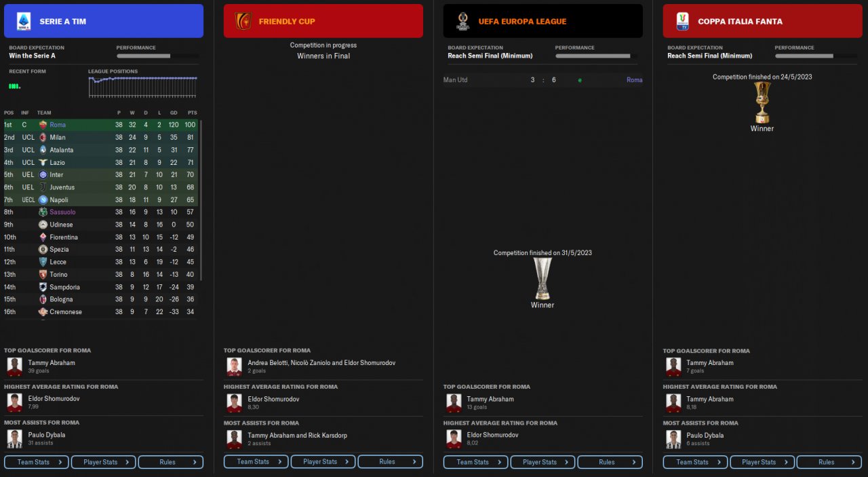868x477 pixels.
Task: Click the Coppa Italia Fanta logo
Action: pyautogui.click(x=682, y=21)
